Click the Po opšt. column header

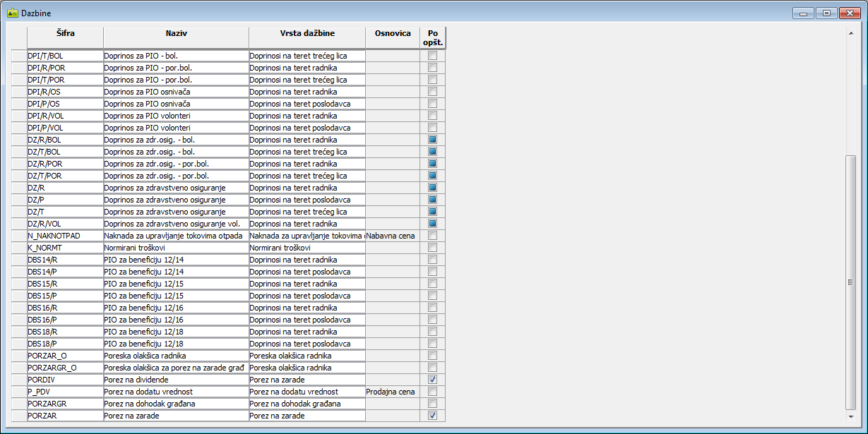click(x=432, y=37)
